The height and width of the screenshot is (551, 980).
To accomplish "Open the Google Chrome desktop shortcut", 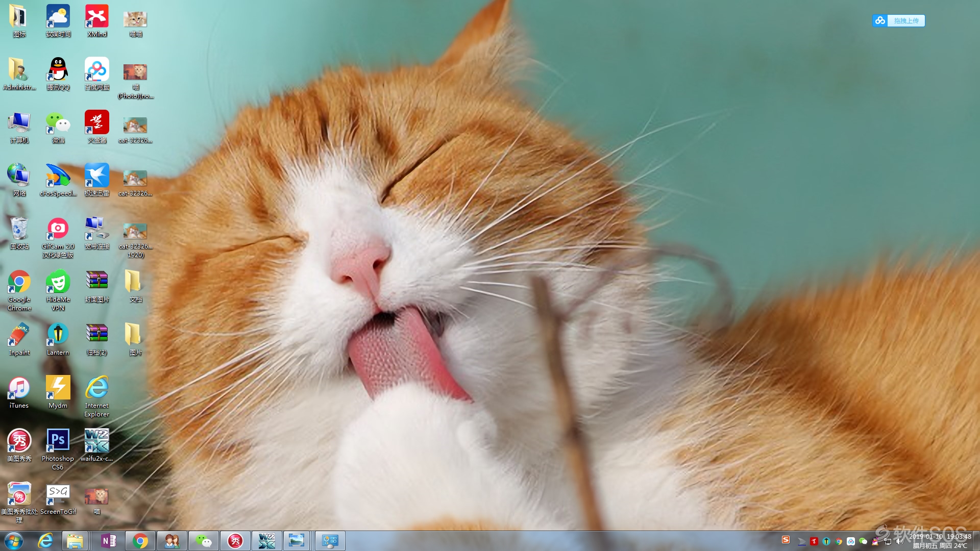I will 19,291.
